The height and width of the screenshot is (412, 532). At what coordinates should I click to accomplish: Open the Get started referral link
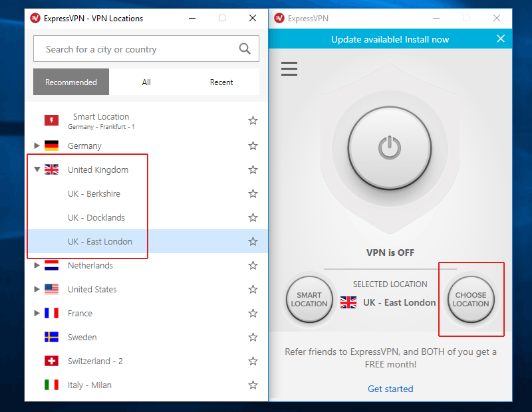[x=390, y=389]
